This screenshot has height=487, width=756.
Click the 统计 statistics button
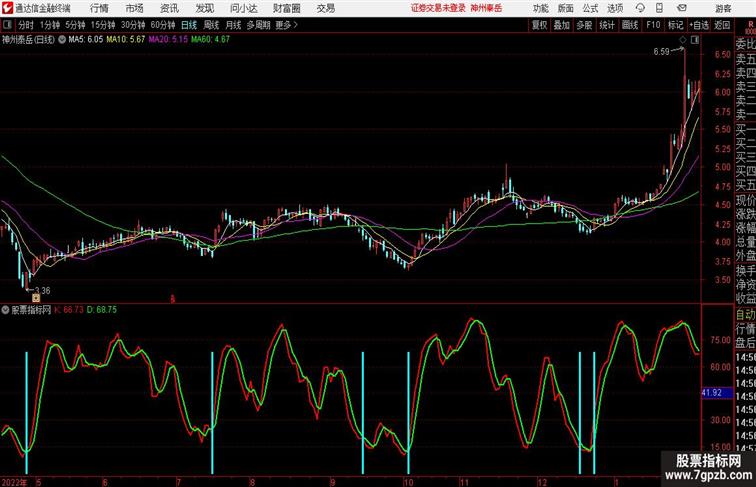tap(607, 25)
